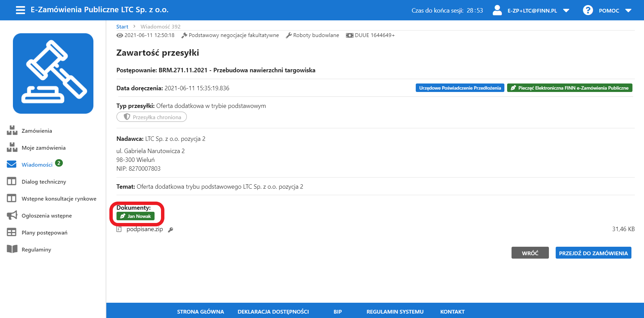Viewport: 644px width, 318px height.
Task: Click the money icon before DUUE
Action: tap(350, 35)
